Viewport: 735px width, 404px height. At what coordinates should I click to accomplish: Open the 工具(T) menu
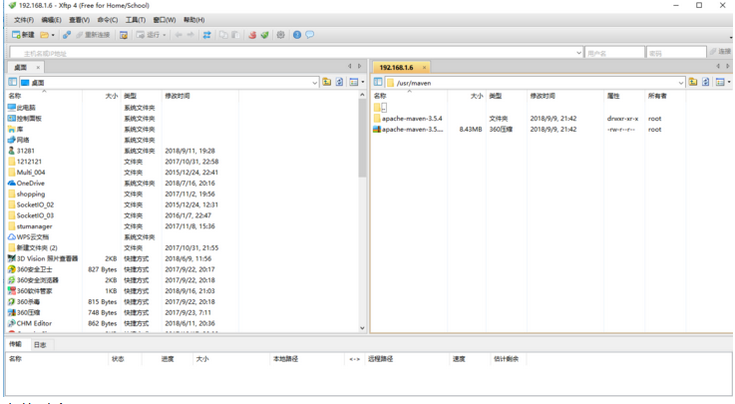pyautogui.click(x=134, y=19)
